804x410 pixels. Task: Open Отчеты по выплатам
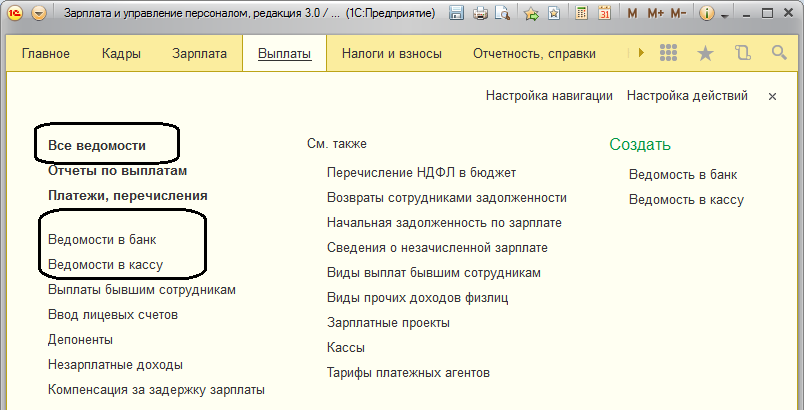pos(117,171)
